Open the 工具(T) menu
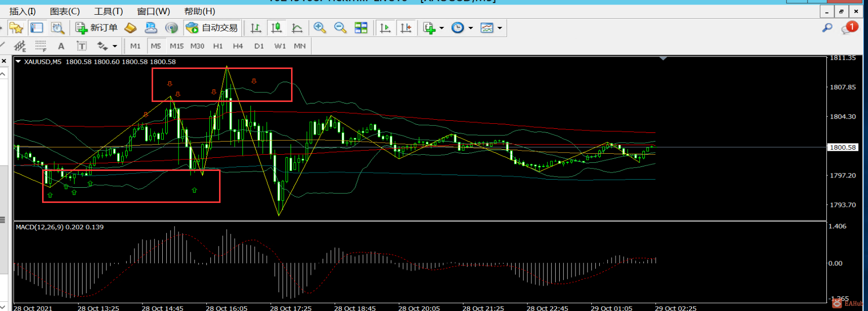The image size is (868, 311). (x=108, y=11)
